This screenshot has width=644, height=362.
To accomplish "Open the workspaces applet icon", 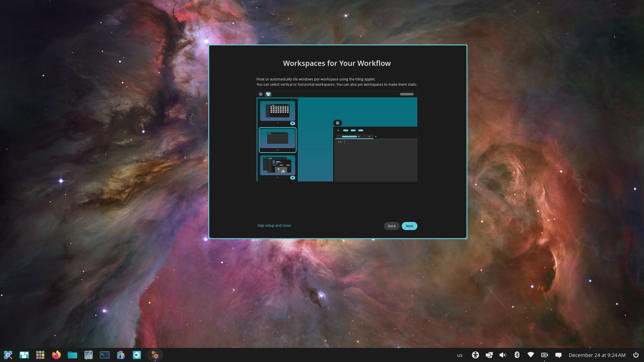I will (x=24, y=355).
